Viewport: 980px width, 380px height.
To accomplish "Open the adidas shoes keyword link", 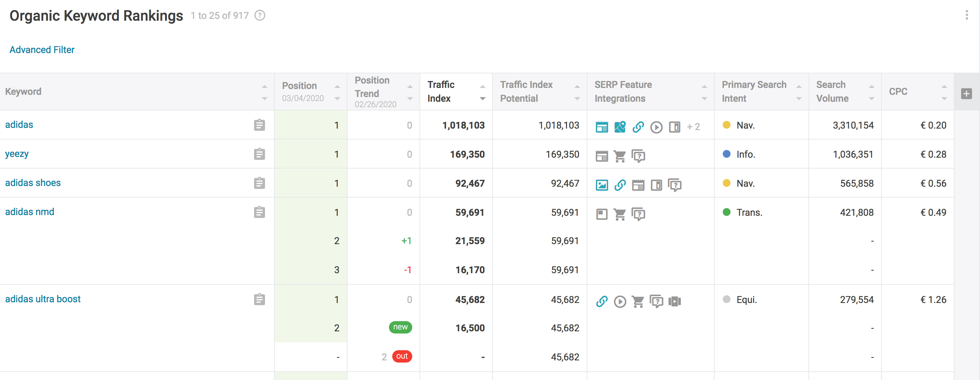I will pos(33,183).
